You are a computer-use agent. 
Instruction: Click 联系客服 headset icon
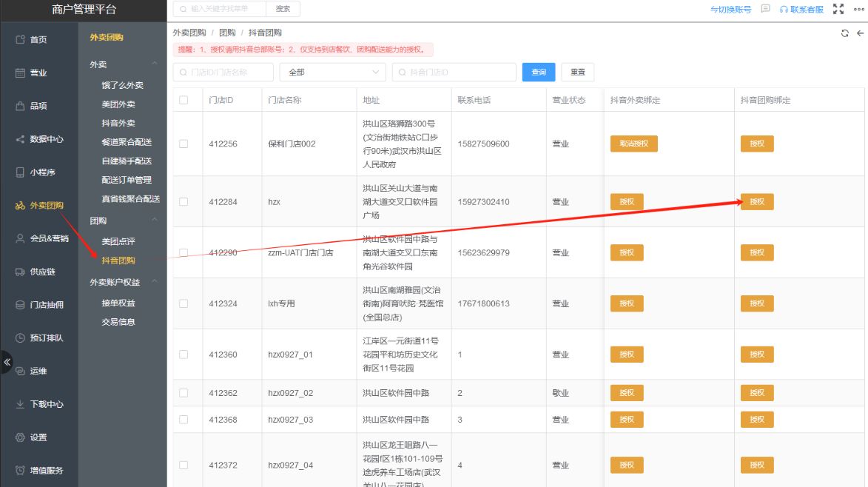(784, 10)
